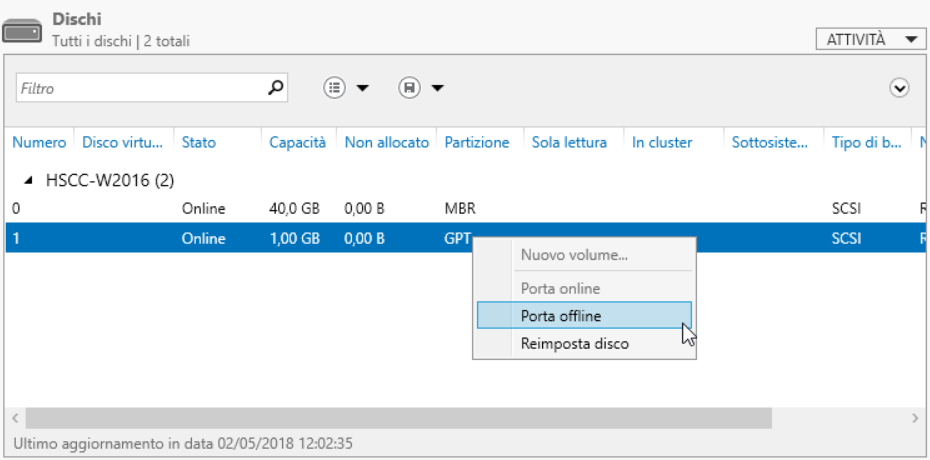Click the horizontal scrollbar thumb
Screen dimensions: 930x460
[x=399, y=418]
